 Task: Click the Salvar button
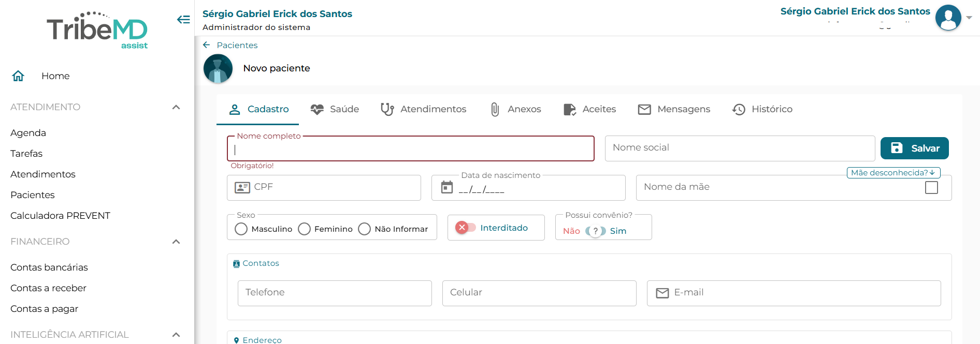pos(915,148)
